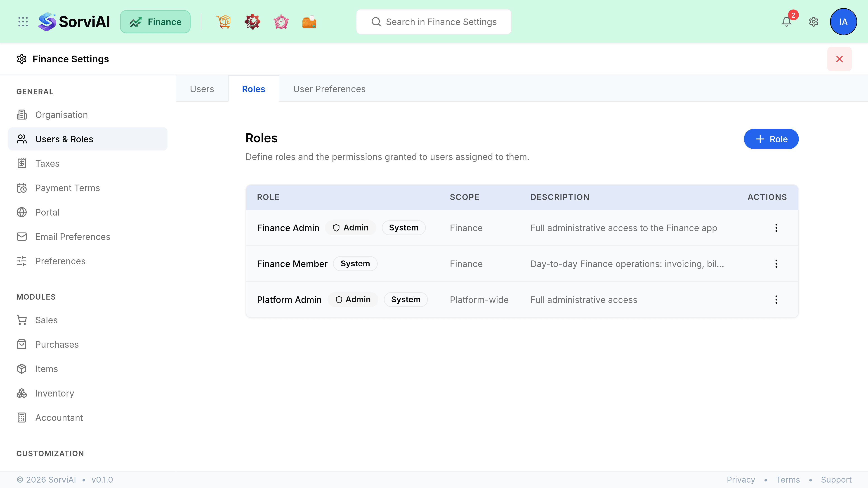
Task: Open the top bar settings gear
Action: (x=814, y=22)
